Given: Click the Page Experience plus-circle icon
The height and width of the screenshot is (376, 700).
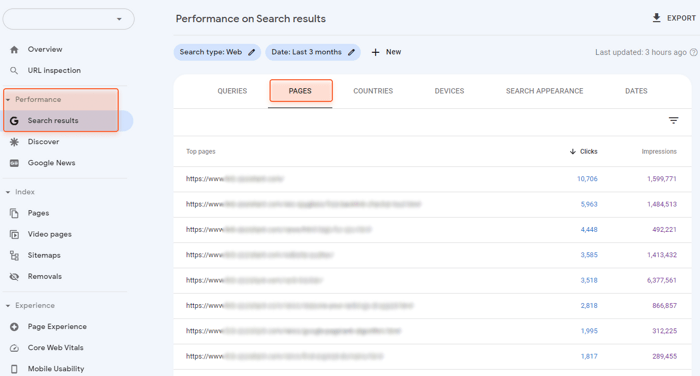Looking at the screenshot, I should (x=14, y=327).
